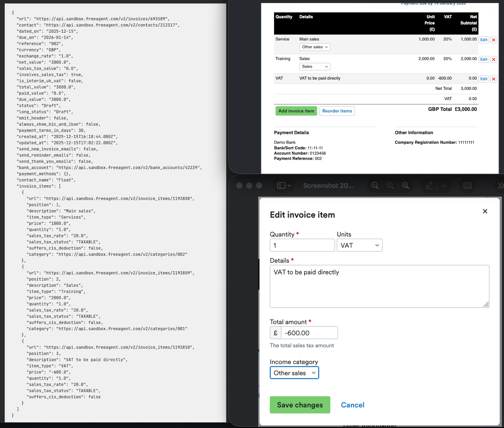The height and width of the screenshot is (428, 504).
Task: Click the Cancel link
Action: click(x=352, y=405)
